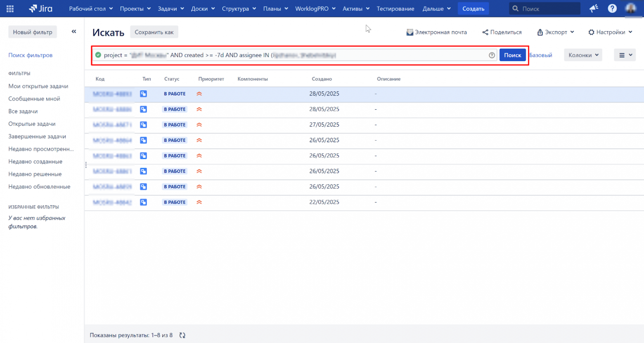Collapse the filters sidebar with the chevron
The width and height of the screenshot is (644, 343).
coord(73,31)
